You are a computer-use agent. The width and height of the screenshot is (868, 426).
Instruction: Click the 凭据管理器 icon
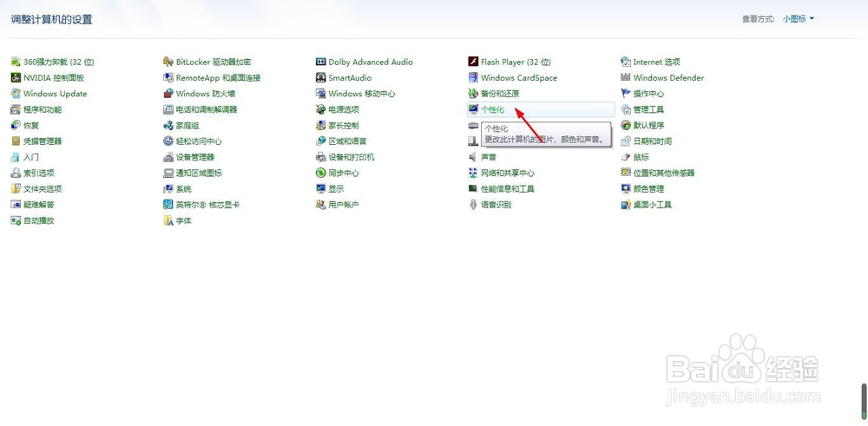(16, 141)
